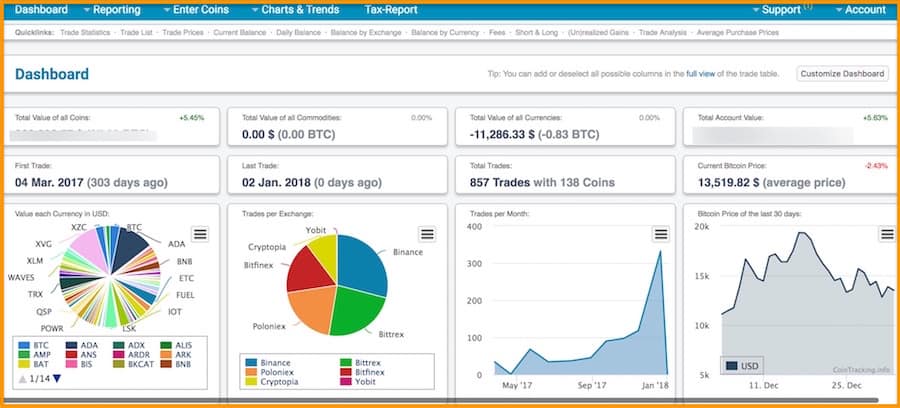Toggle Poloniex in the exchange legend
This screenshot has width=900, height=408.
pyautogui.click(x=269, y=372)
